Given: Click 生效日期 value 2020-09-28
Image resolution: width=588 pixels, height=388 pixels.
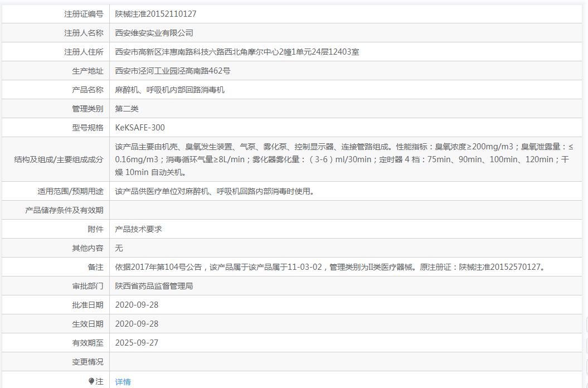Looking at the screenshot, I should coord(137,324).
